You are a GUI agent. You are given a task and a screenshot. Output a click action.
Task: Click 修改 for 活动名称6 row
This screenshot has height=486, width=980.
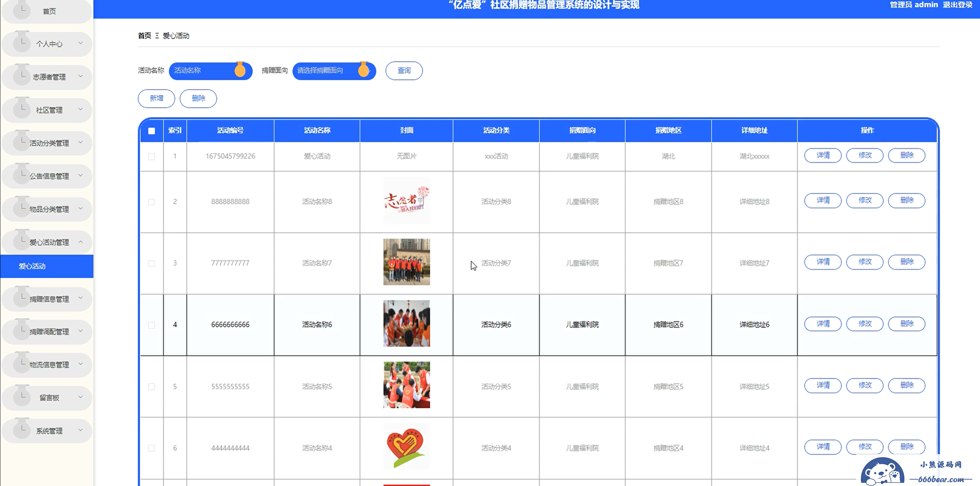point(865,324)
